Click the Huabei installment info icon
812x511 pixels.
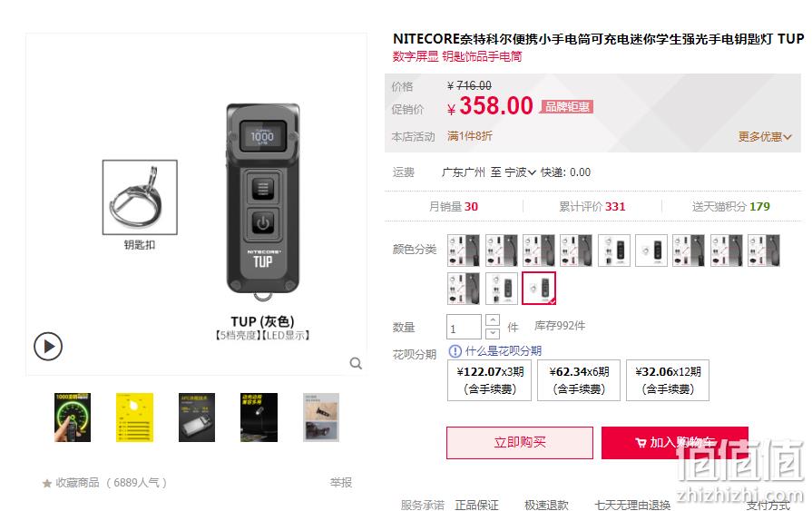pyautogui.click(x=455, y=351)
